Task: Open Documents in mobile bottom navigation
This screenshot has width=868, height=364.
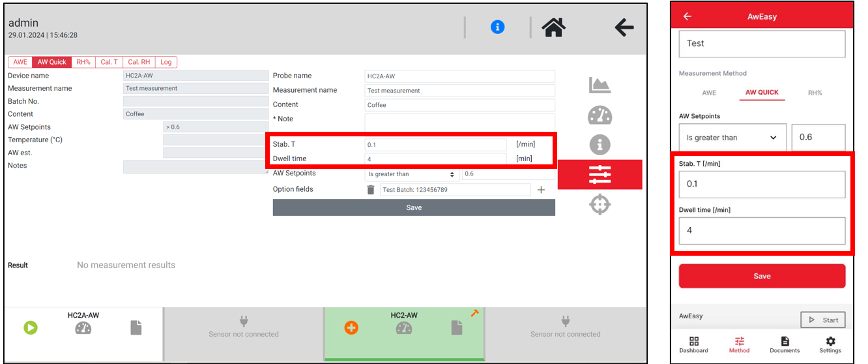Action: [x=785, y=344]
